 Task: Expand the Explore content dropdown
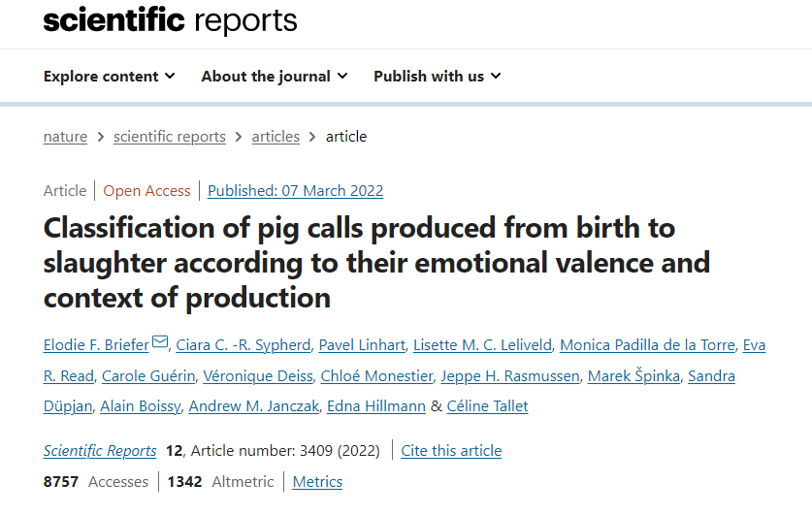coord(110,77)
